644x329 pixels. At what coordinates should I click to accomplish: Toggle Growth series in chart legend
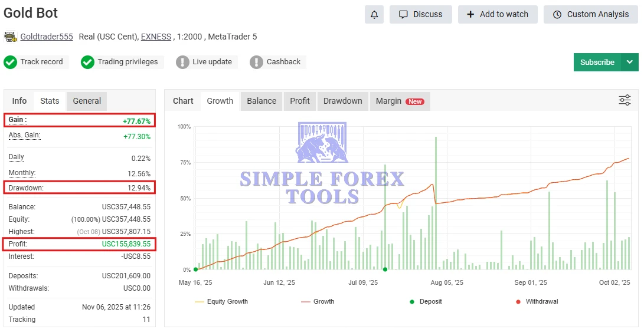click(x=318, y=301)
